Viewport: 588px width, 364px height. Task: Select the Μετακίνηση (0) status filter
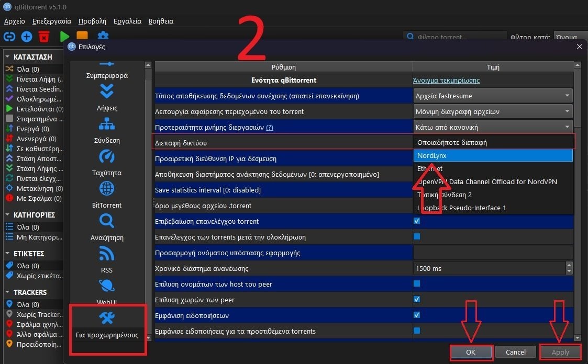click(34, 188)
